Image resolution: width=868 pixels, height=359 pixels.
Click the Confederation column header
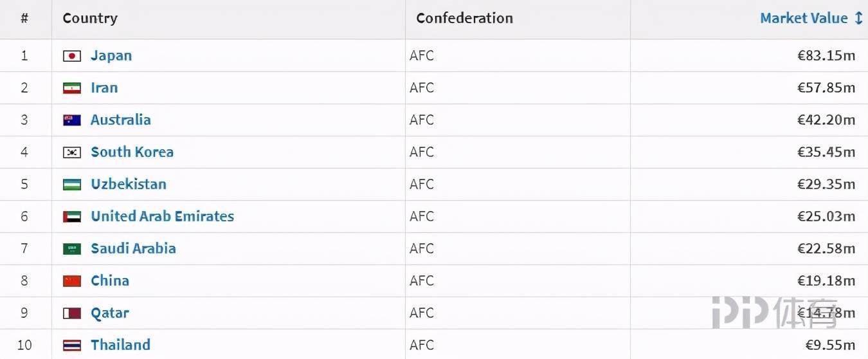pyautogui.click(x=464, y=18)
